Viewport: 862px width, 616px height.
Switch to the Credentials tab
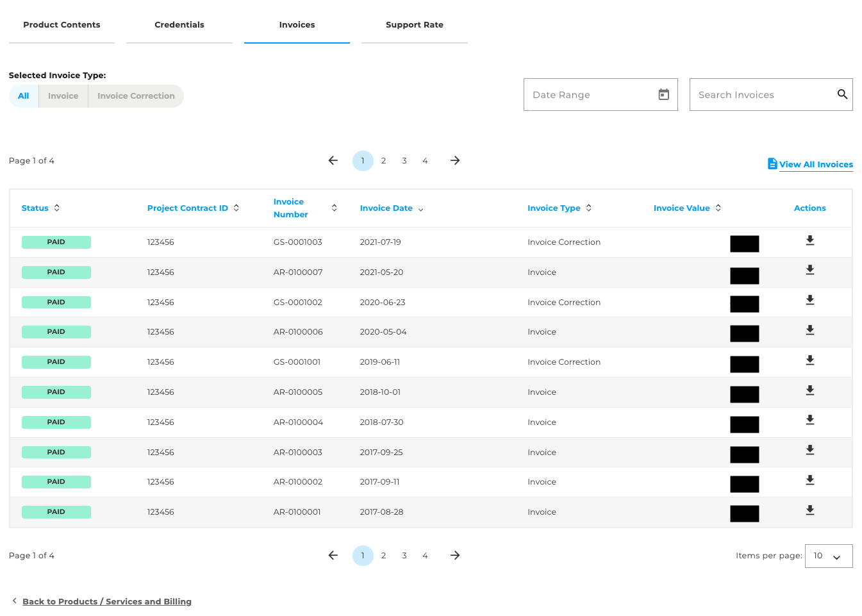(179, 24)
